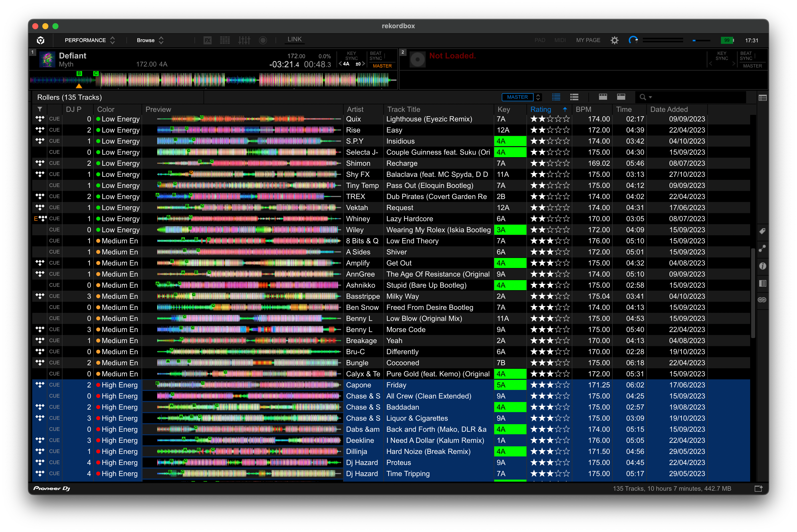Set Shiver by A Sides rating stars
The height and width of the screenshot is (532, 797).
tap(550, 252)
